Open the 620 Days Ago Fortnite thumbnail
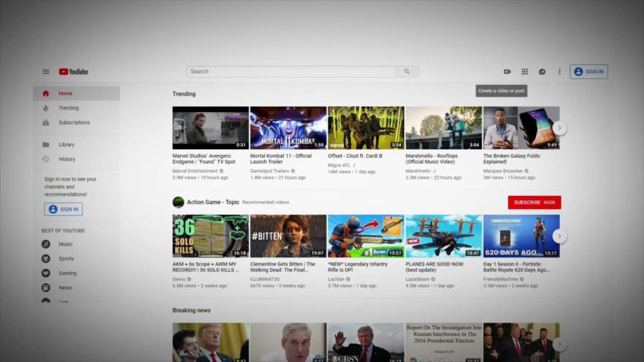The image size is (644, 362). click(522, 236)
